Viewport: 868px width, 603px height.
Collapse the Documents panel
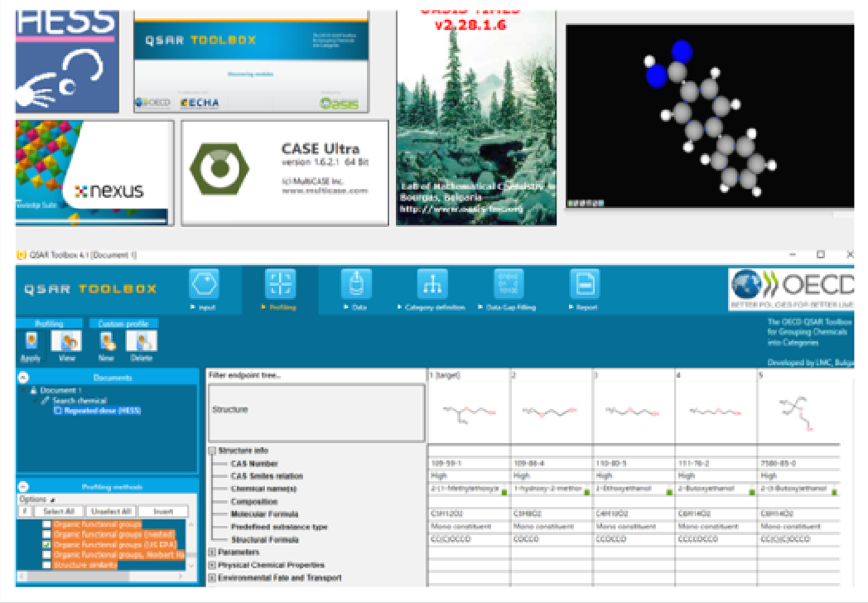(x=23, y=377)
